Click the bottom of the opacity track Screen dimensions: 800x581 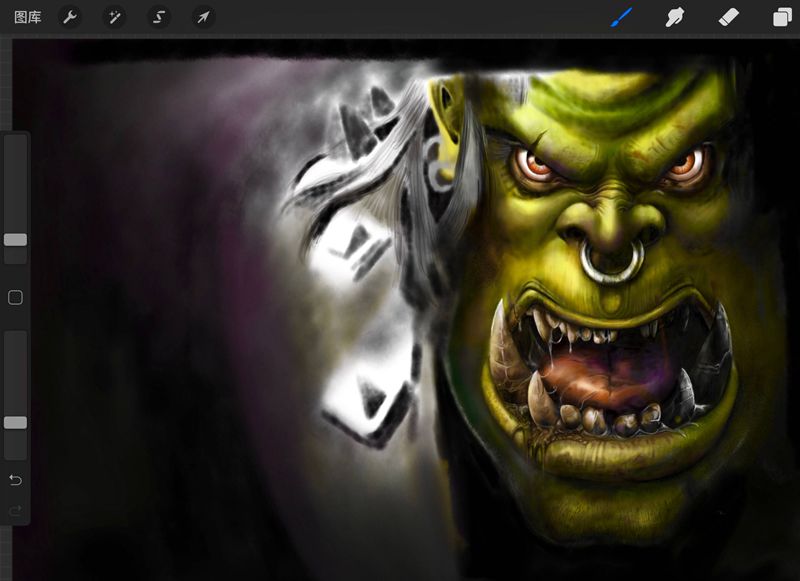coord(15,453)
